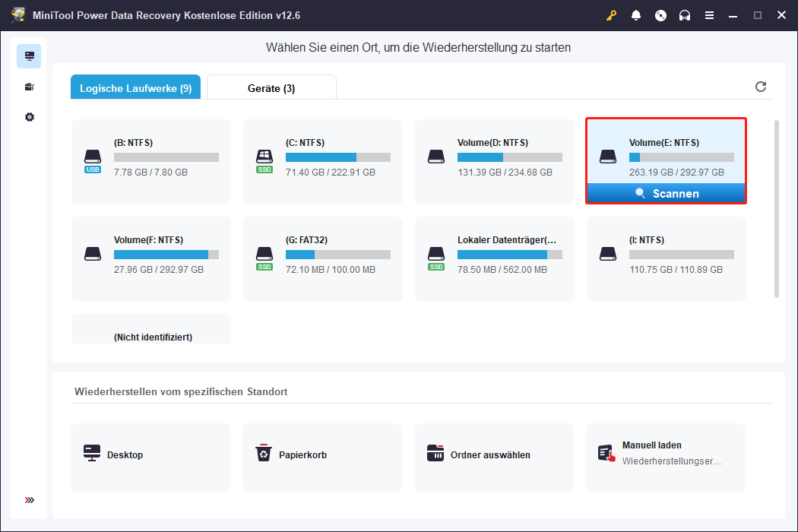Open the notifications bell icon
Image resolution: width=798 pixels, height=532 pixels.
pos(636,15)
